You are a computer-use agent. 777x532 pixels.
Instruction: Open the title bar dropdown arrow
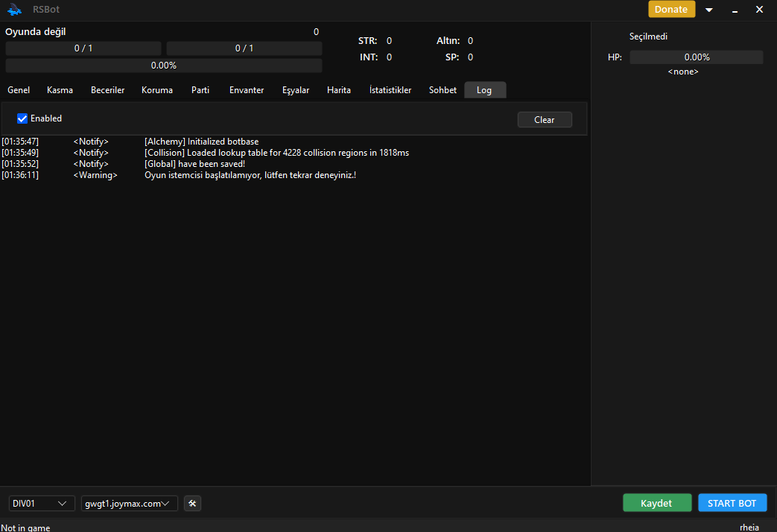pyautogui.click(x=708, y=9)
